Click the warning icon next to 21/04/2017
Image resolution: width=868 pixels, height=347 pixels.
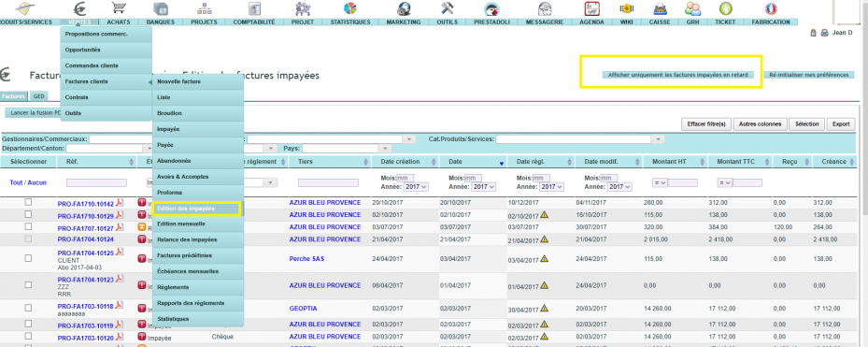coord(545,239)
